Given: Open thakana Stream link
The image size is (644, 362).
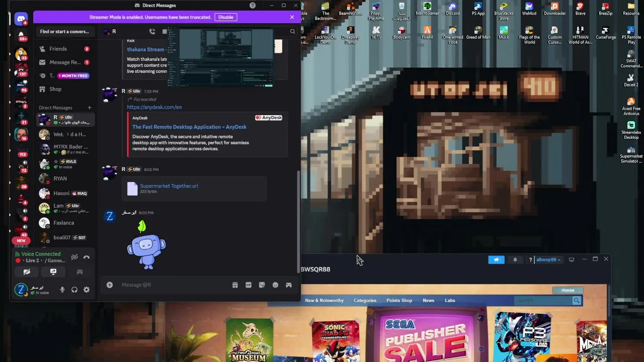Looking at the screenshot, I should pos(145,49).
